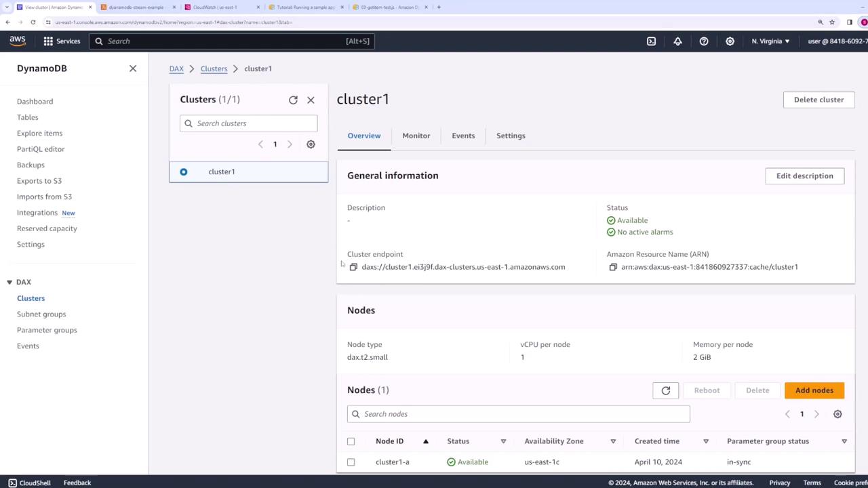Copy the cluster endpoint
Image resolution: width=868 pixels, height=488 pixels.
click(353, 267)
